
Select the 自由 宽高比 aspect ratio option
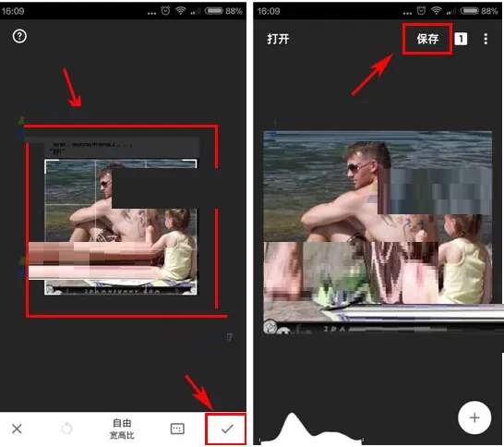[122, 429]
